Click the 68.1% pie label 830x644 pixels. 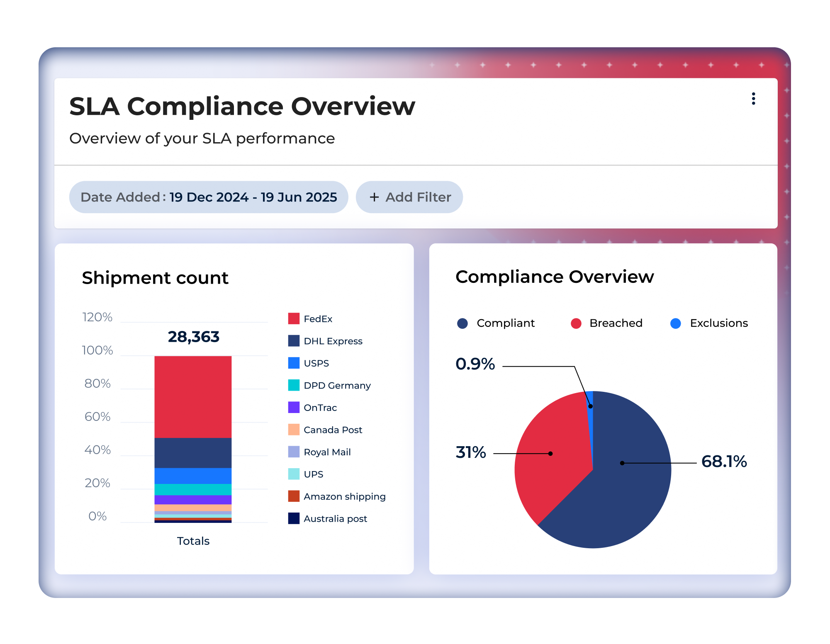pyautogui.click(x=724, y=462)
